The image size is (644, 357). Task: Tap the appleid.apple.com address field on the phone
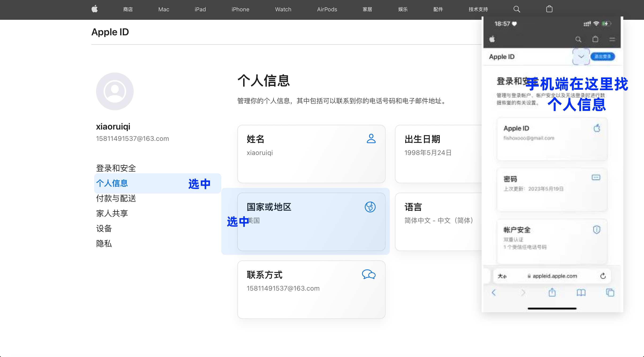(552, 276)
